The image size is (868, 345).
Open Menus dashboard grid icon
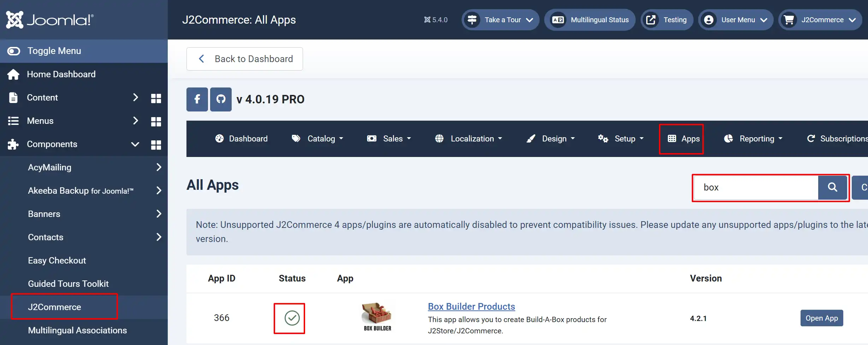(156, 121)
